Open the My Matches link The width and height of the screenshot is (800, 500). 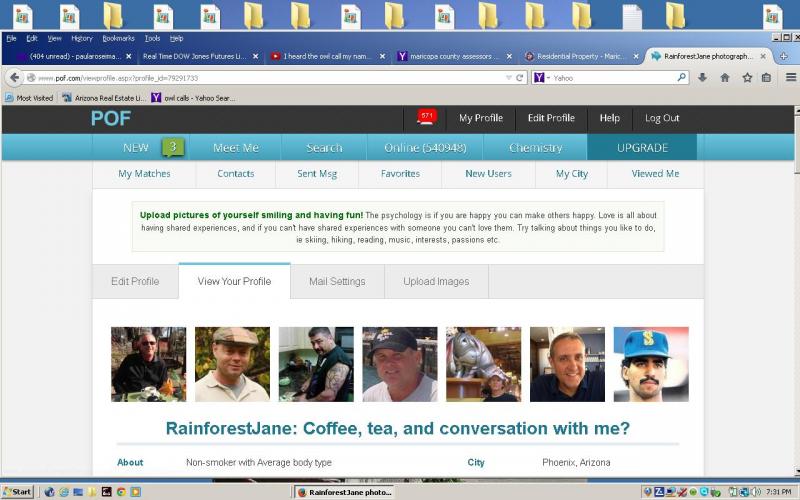(144, 174)
